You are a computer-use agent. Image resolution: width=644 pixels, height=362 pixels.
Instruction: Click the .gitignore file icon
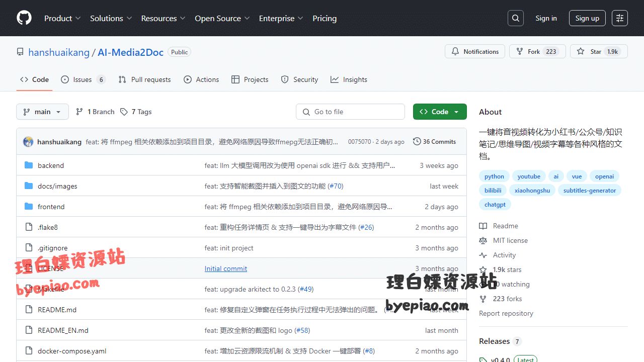pos(29,247)
